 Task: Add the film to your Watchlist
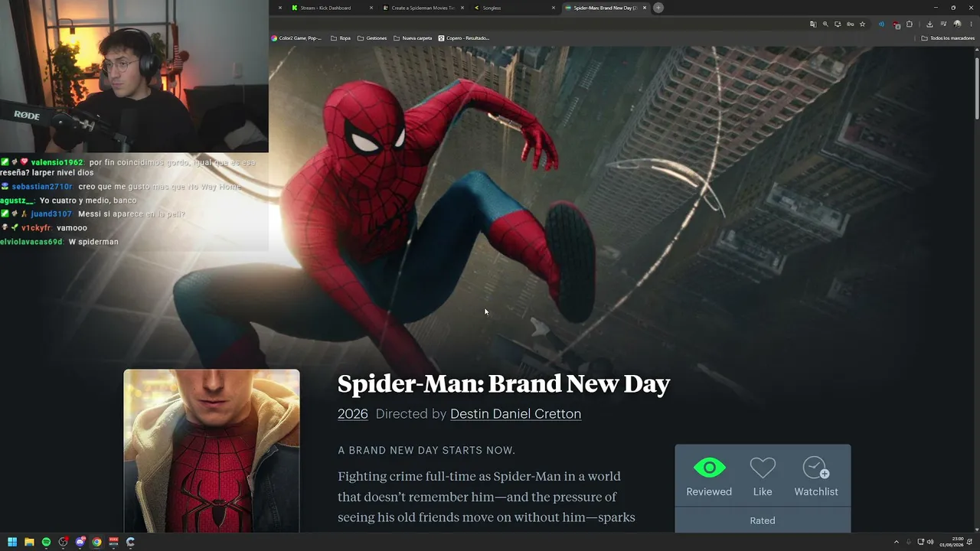tap(816, 468)
